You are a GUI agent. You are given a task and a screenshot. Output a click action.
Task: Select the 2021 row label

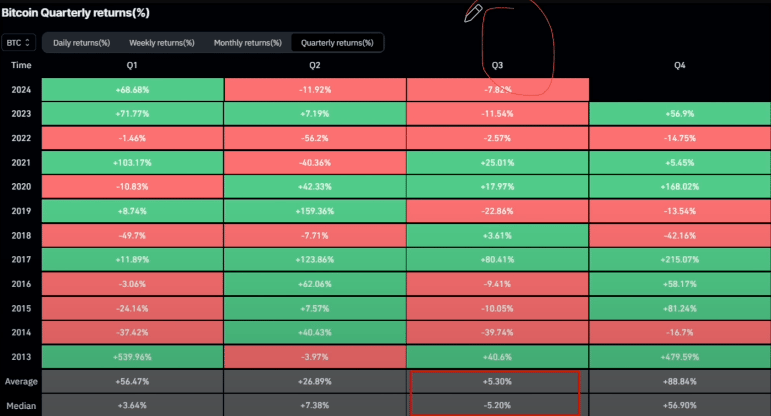[21, 162]
